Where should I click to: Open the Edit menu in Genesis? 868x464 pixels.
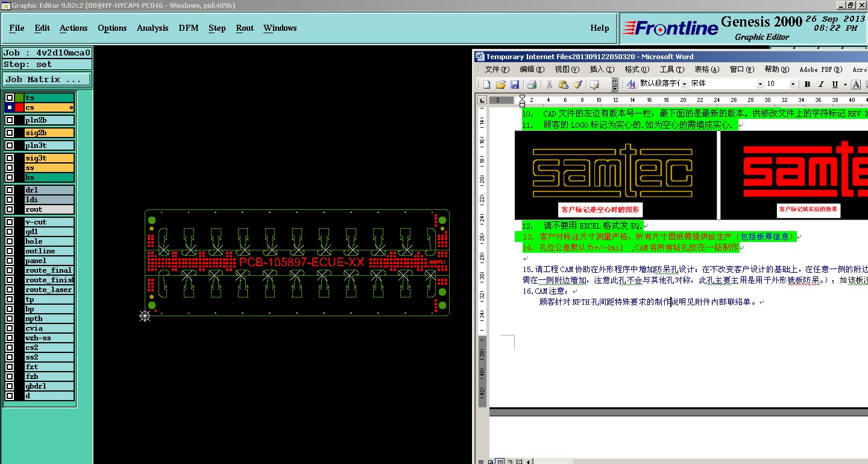[42, 28]
